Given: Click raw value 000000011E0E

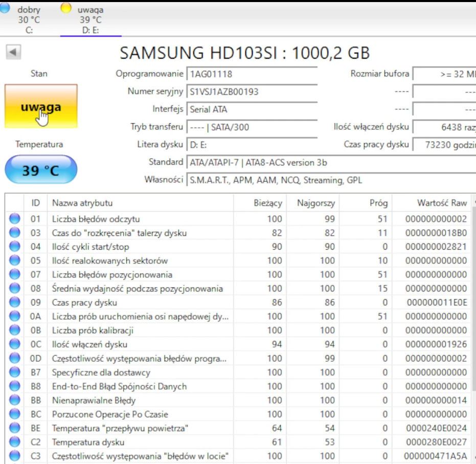Looking at the screenshot, I should coord(437,302).
